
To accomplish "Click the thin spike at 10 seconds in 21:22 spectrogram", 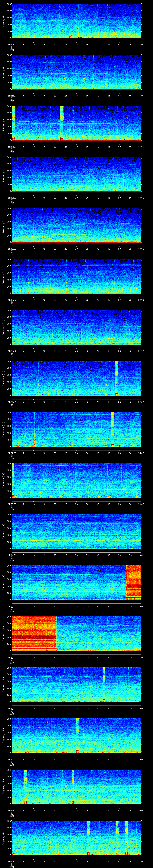I will (x=34, y=429).
